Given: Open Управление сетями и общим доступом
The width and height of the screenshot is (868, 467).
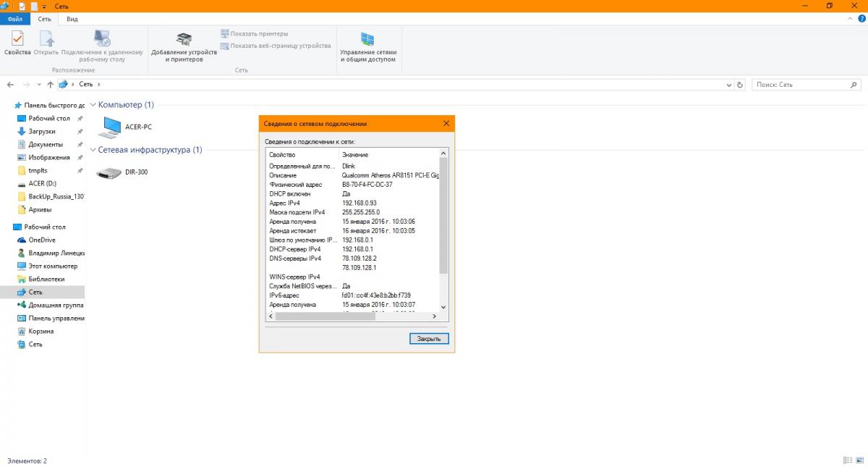Looking at the screenshot, I should coord(367,46).
